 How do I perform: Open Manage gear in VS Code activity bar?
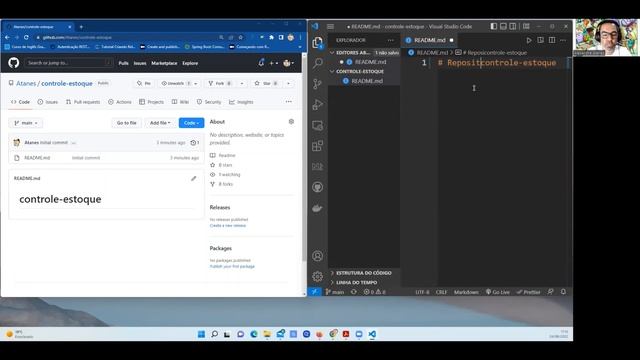point(318,276)
